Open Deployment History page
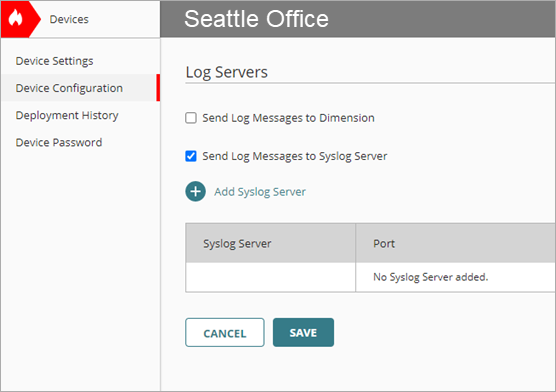The width and height of the screenshot is (556, 392). pyautogui.click(x=67, y=115)
